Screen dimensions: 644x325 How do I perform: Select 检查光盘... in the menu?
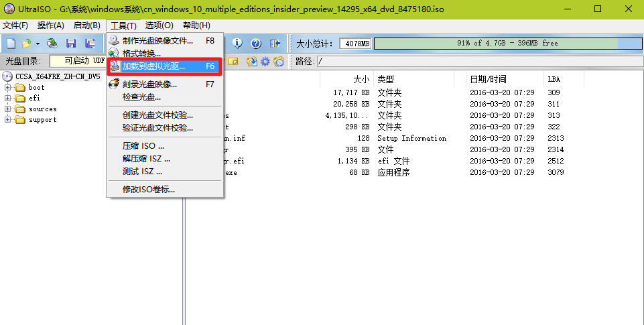pos(165,97)
